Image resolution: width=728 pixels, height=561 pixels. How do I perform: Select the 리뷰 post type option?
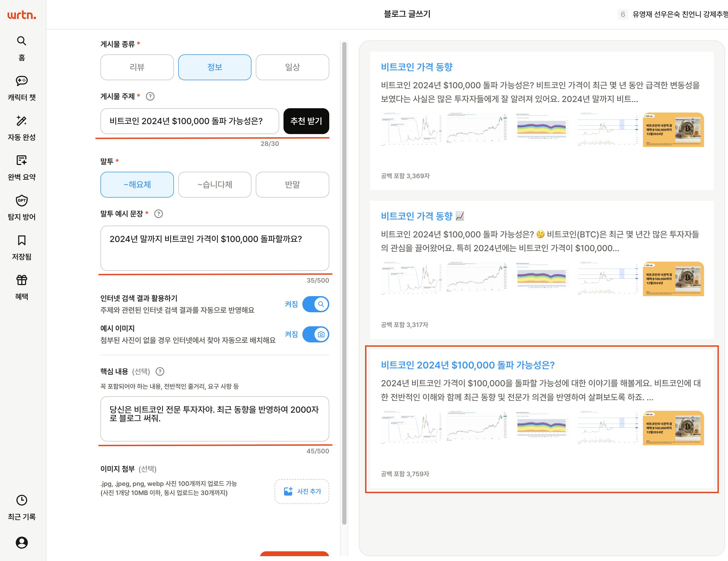tap(137, 67)
